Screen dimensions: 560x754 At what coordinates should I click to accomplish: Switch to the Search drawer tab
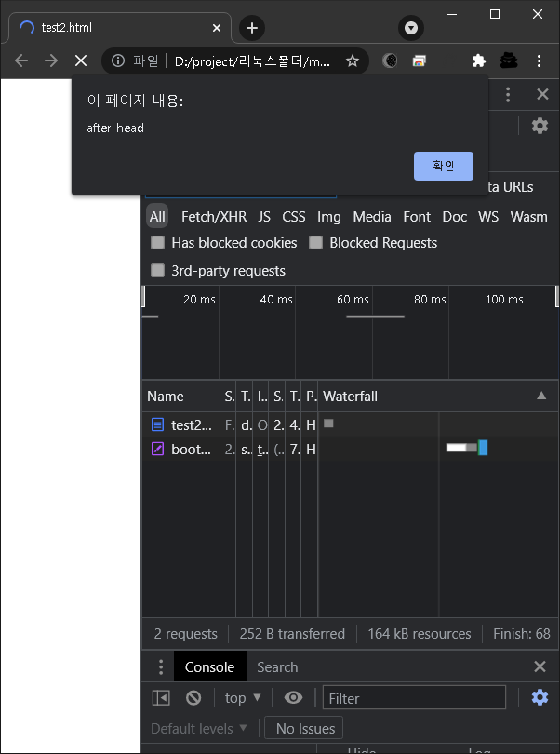click(277, 666)
